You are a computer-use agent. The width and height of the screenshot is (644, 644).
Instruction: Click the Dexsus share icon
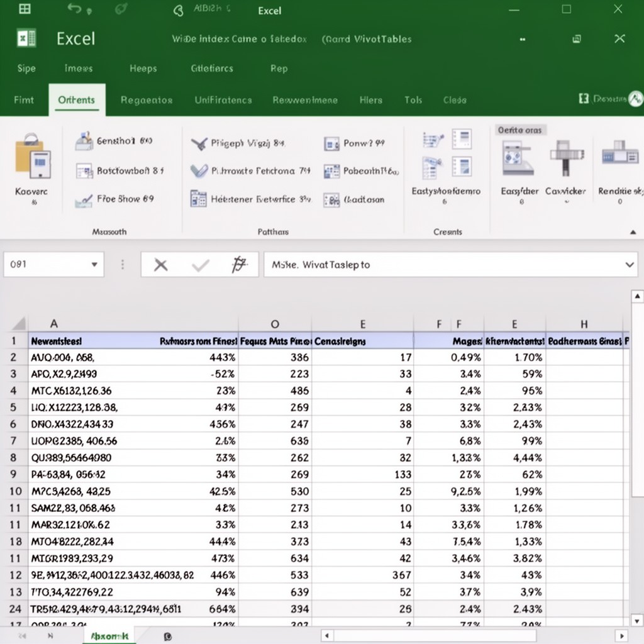coord(584,99)
